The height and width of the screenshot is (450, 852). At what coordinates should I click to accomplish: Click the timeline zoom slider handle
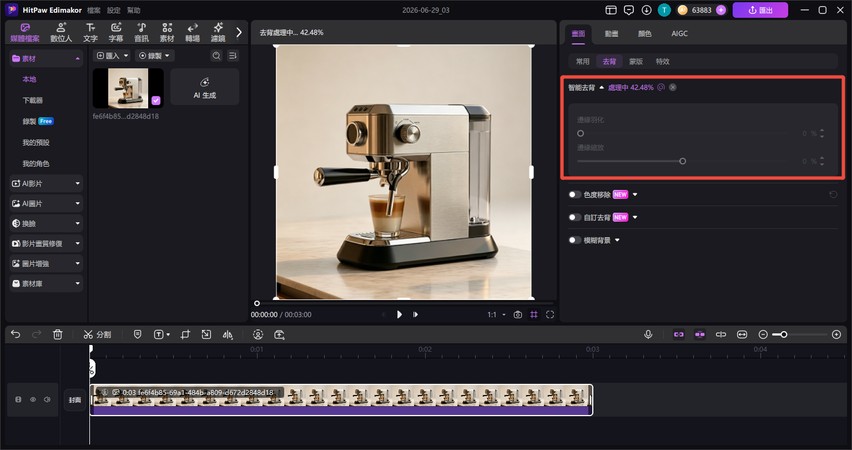pos(784,334)
